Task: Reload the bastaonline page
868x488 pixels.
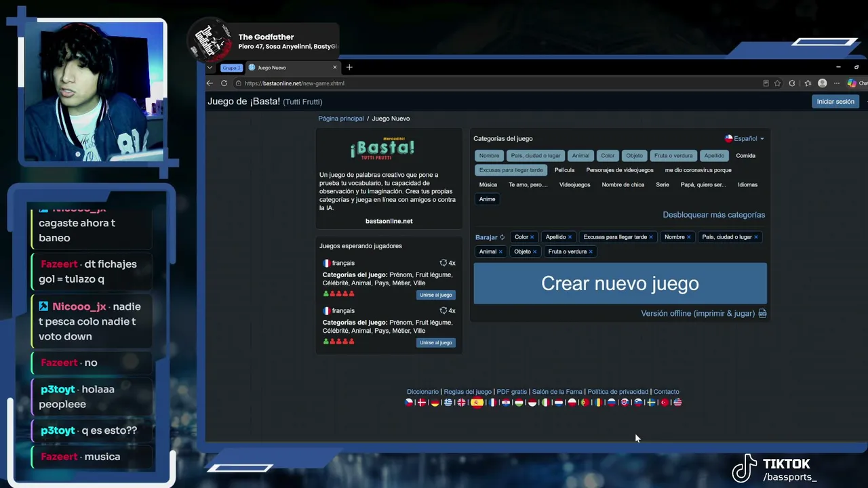Action: click(224, 83)
